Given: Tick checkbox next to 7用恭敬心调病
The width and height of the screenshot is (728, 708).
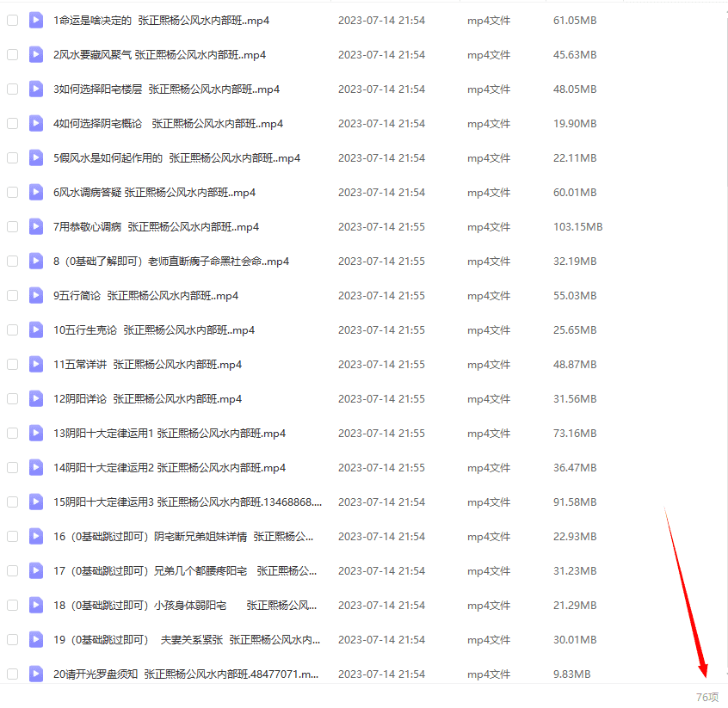Looking at the screenshot, I should coord(12,226).
